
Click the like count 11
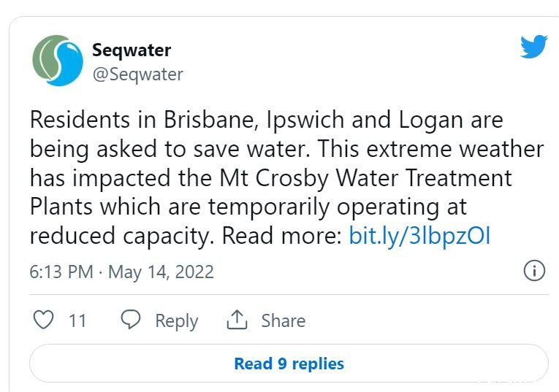click(77, 320)
